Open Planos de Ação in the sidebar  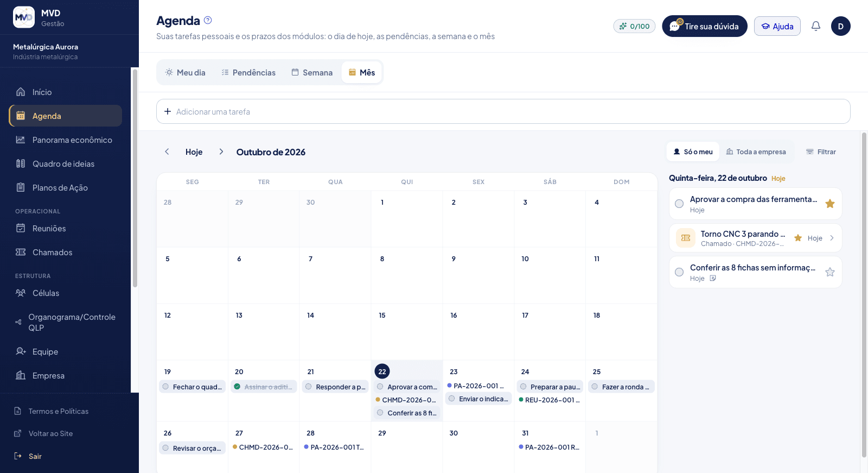(x=65, y=187)
